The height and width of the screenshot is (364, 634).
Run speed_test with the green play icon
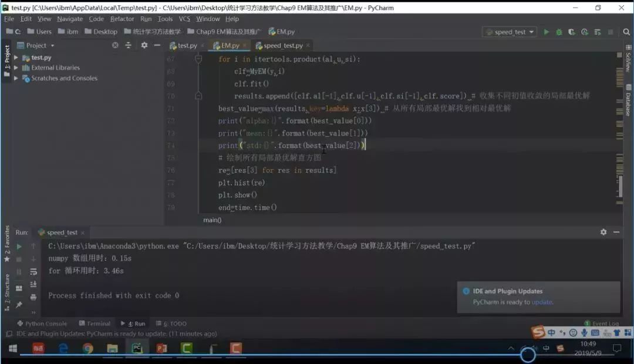coord(547,32)
